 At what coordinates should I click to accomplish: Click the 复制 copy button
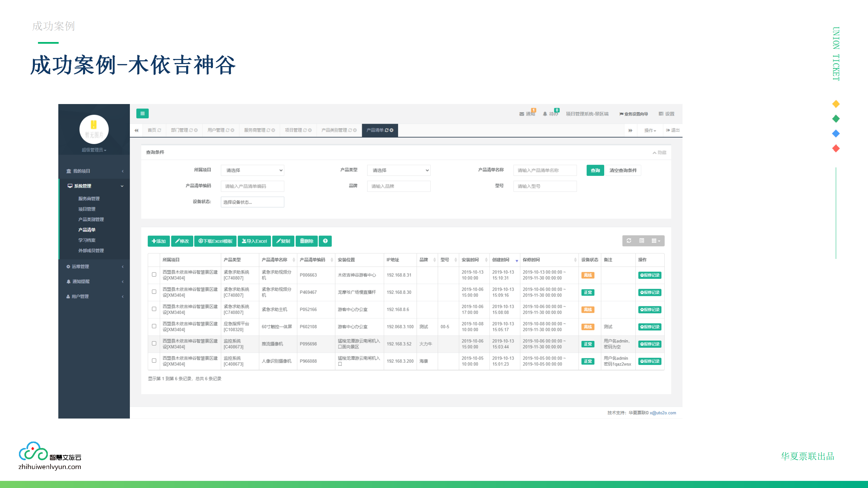click(x=283, y=241)
